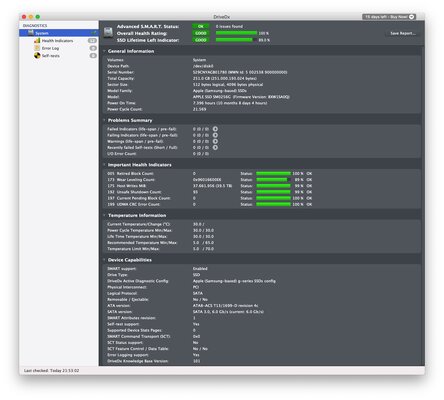Collapse the Temperature Information section
This screenshot has width=444, height=400.
click(104, 215)
